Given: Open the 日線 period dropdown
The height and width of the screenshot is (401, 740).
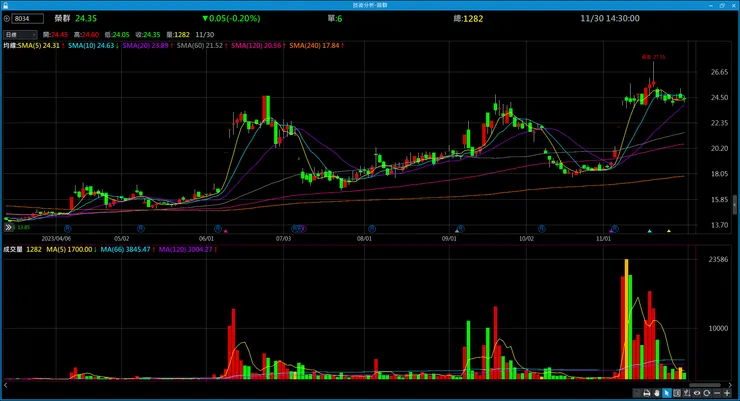Looking at the screenshot, I should (20, 34).
